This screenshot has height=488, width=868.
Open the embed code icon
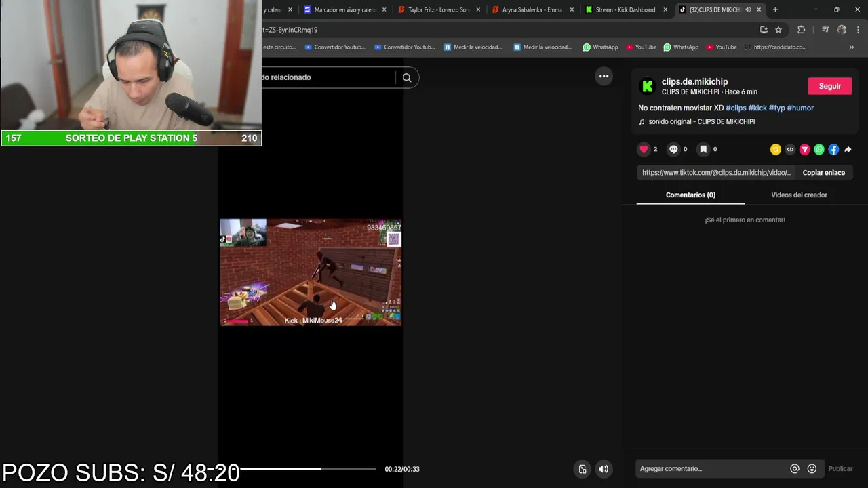(x=790, y=149)
